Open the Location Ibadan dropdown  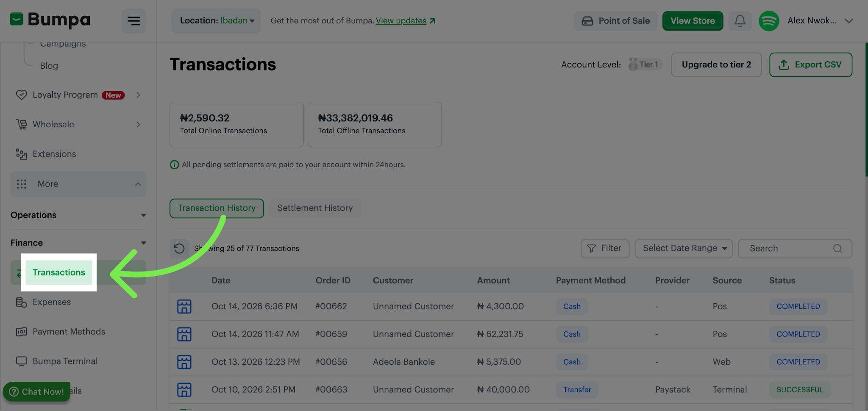216,21
